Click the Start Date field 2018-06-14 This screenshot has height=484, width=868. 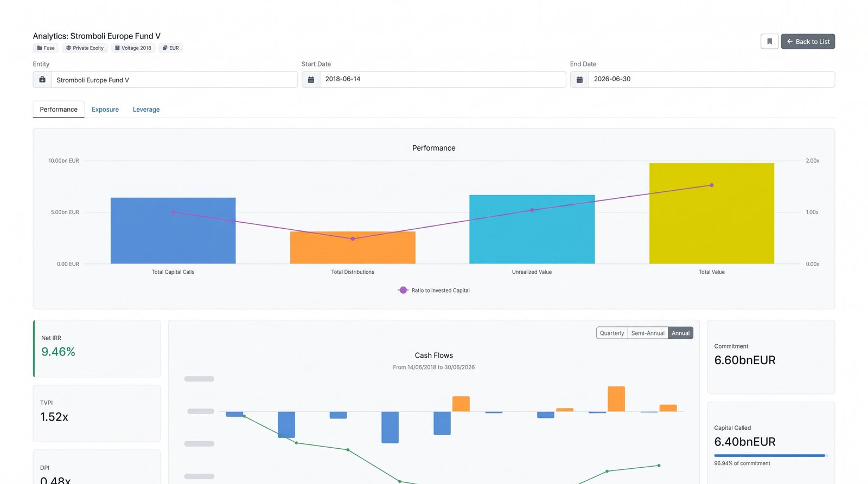(443, 80)
